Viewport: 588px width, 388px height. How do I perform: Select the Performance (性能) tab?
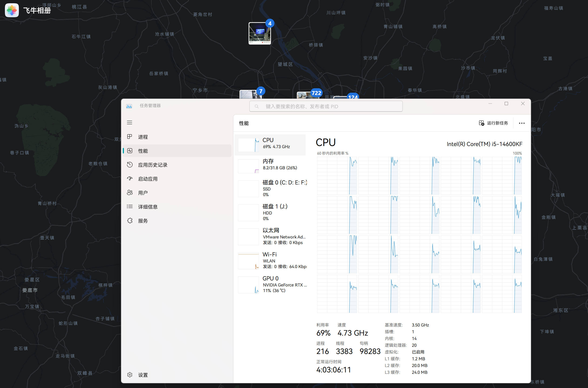pos(143,151)
